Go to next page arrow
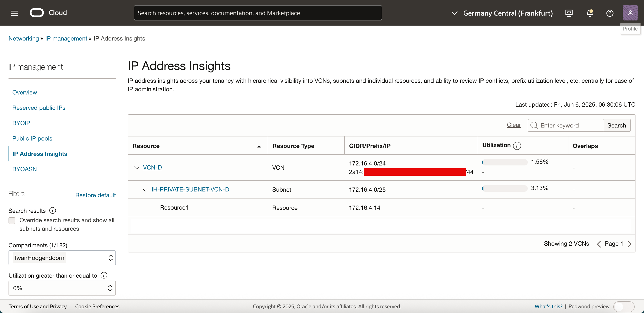Screen dimensions: 644x313 click(x=629, y=244)
